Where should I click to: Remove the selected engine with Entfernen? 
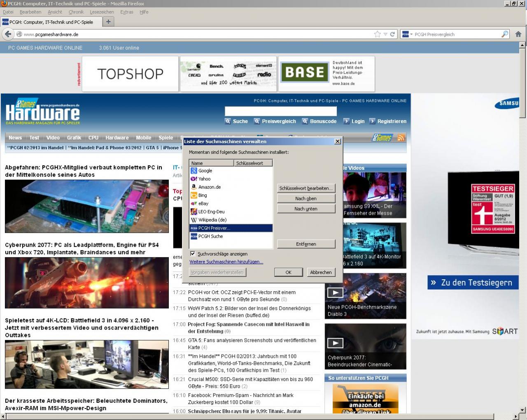pyautogui.click(x=306, y=244)
